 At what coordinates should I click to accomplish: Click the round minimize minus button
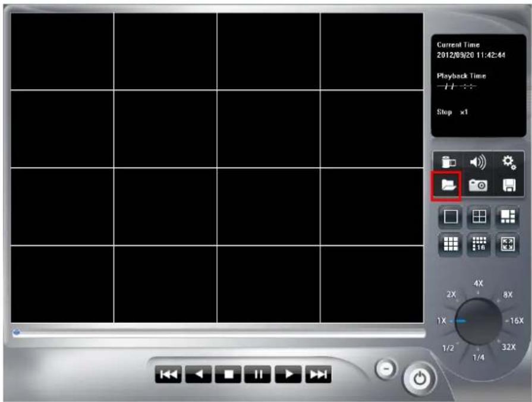[x=386, y=368]
